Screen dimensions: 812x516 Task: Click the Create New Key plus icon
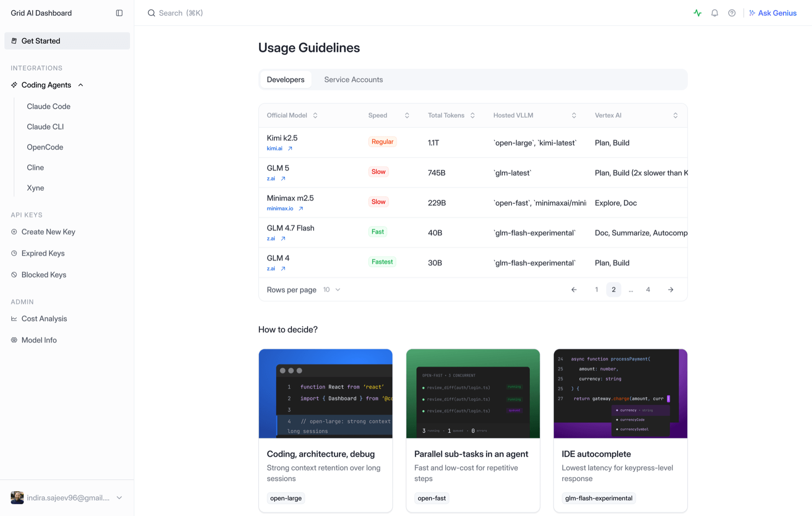(x=14, y=232)
